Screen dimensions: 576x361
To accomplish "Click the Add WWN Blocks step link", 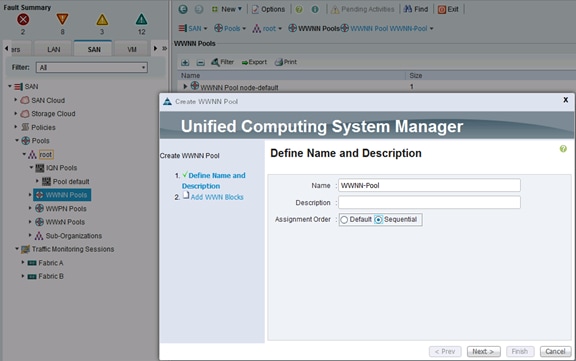I will tap(217, 197).
